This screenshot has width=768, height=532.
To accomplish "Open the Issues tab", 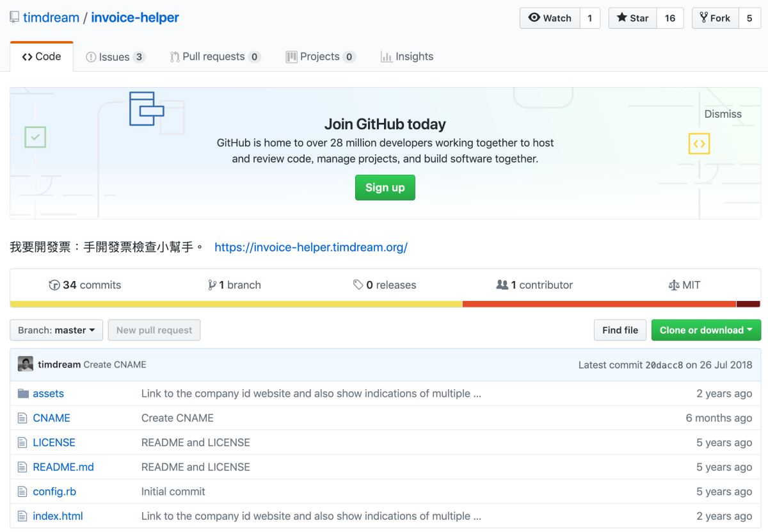I will point(115,57).
